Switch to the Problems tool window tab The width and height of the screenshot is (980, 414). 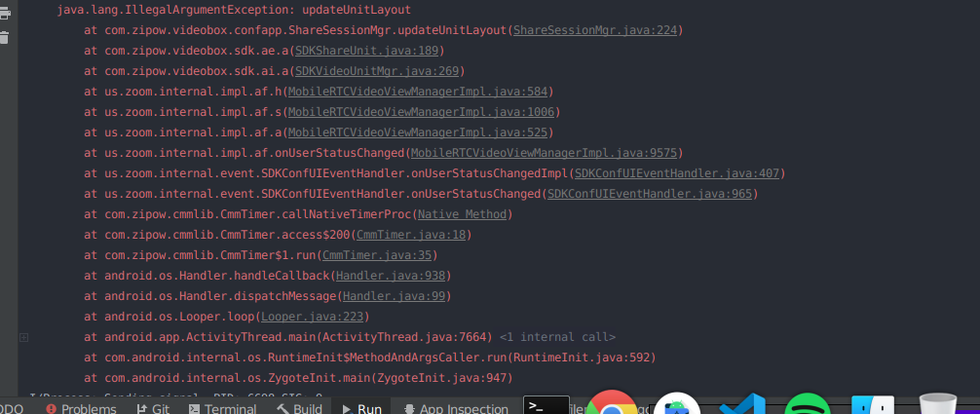[x=81, y=409]
